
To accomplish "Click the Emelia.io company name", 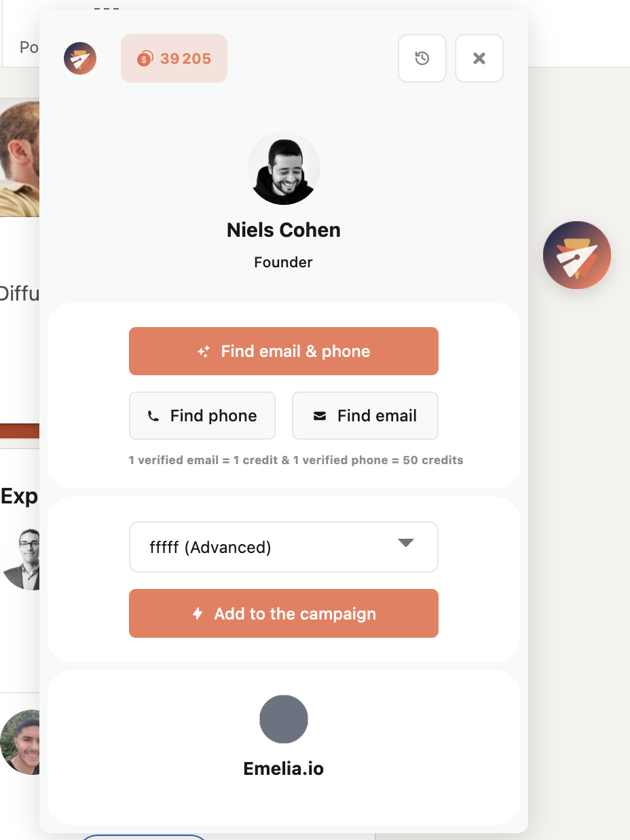I will tap(284, 769).
